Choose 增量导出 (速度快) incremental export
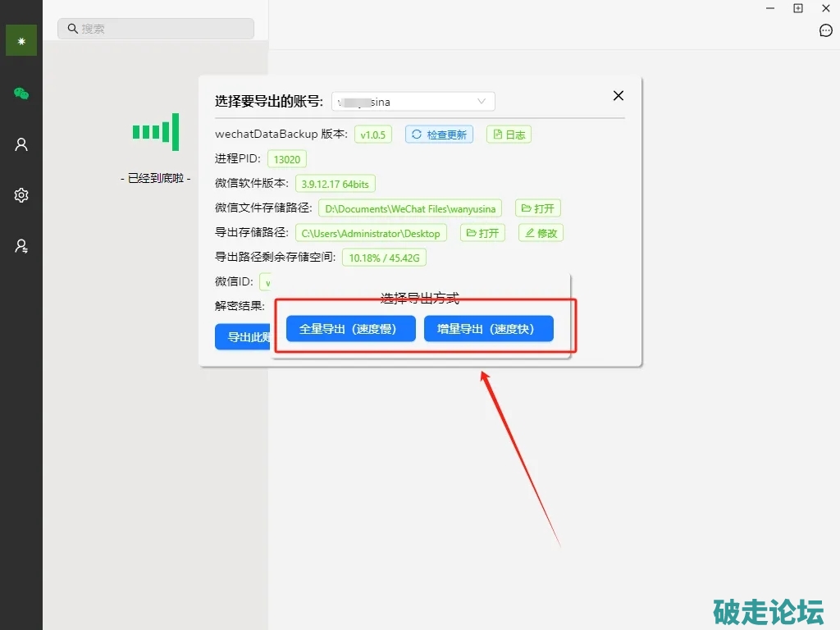Viewport: 840px width, 630px height. pos(488,329)
